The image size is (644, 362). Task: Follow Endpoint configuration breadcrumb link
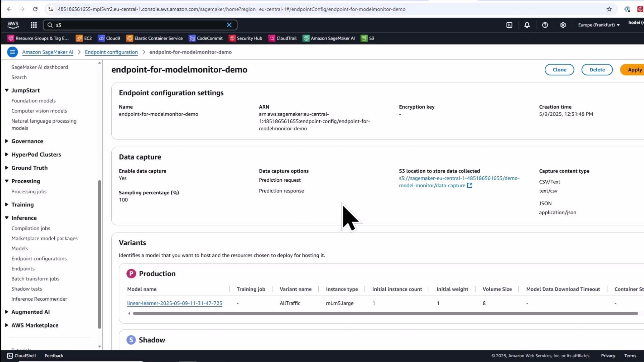(111, 52)
